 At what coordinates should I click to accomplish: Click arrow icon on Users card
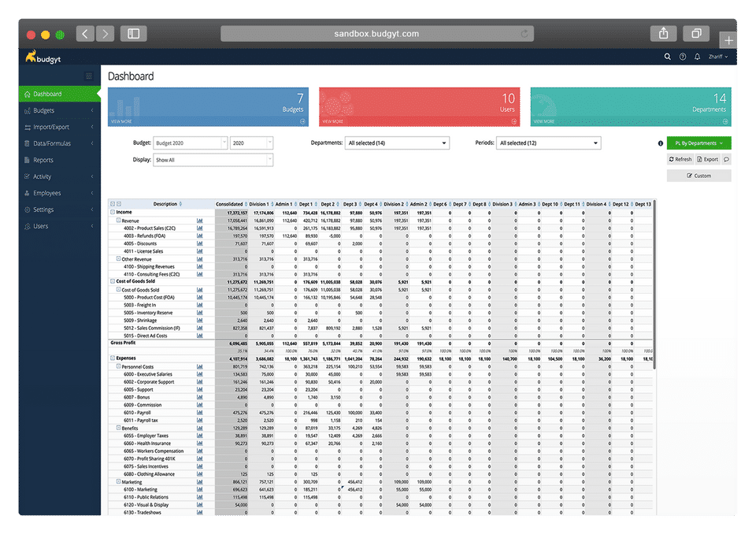pyautogui.click(x=514, y=121)
